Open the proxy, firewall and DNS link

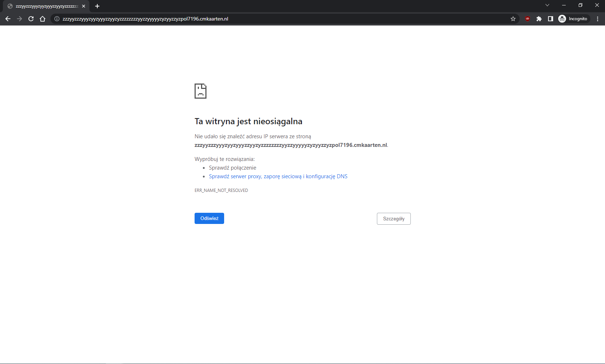pos(278,176)
